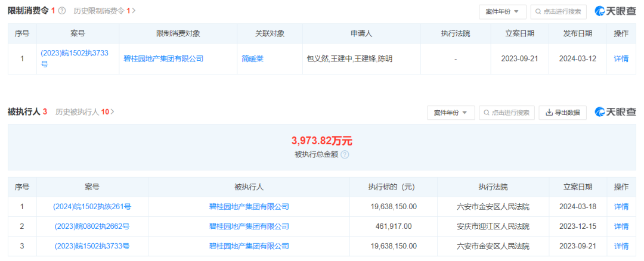
Task: Open 详情 for 被执行人 row 3
Action: click(x=621, y=246)
